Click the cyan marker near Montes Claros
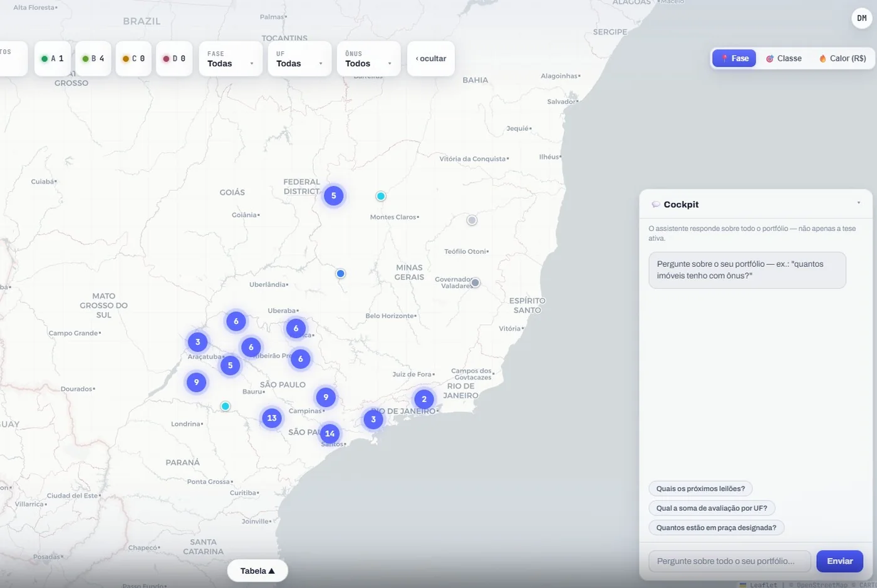 point(381,196)
